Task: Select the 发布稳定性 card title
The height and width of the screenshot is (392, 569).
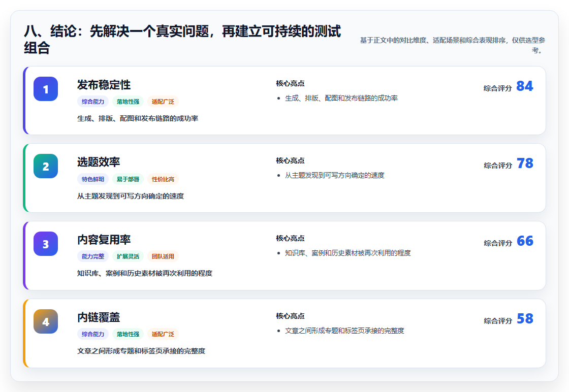Action: [x=104, y=84]
